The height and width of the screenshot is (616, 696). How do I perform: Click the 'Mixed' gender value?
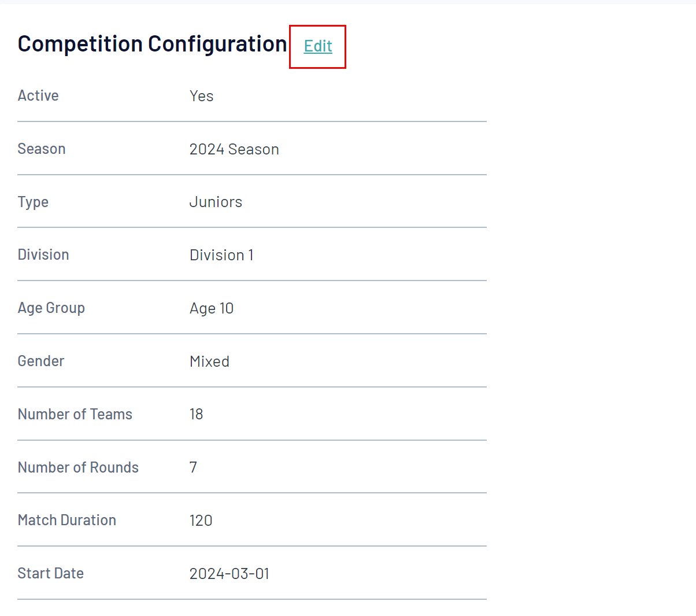click(x=209, y=362)
